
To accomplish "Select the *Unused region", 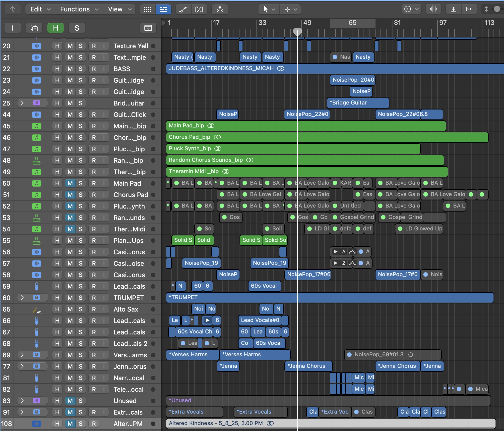I will coord(328,400).
